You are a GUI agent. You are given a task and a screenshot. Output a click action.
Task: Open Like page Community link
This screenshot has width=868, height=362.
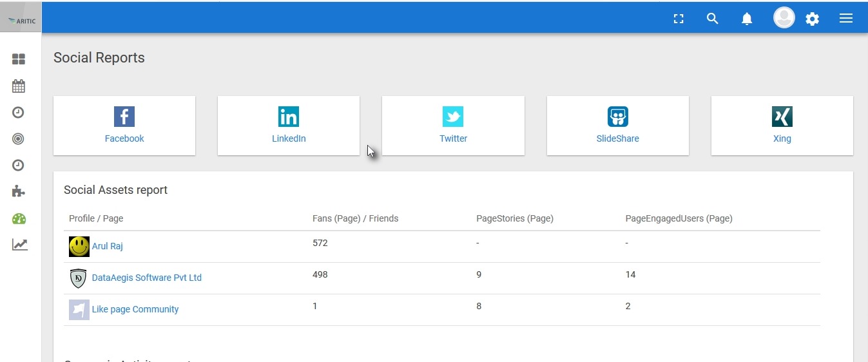click(135, 309)
